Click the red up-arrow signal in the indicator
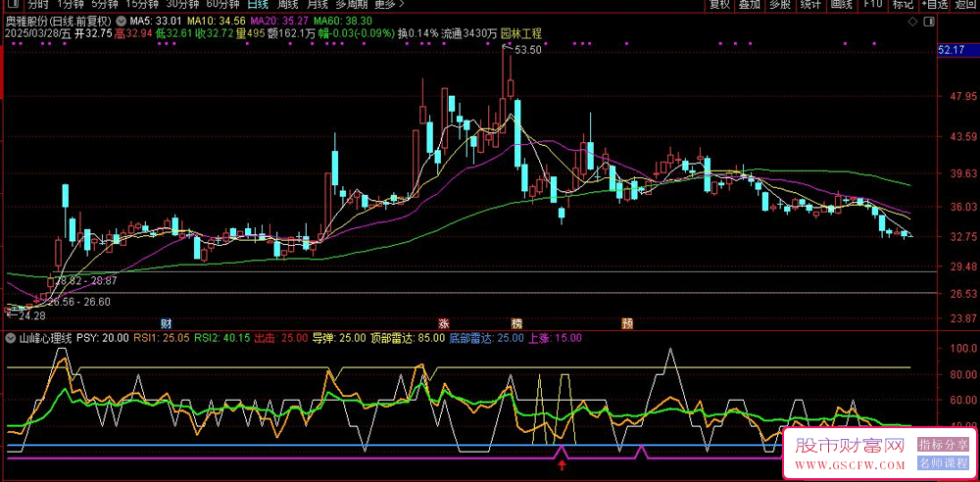Screen dimensions: 980x482 click(x=562, y=466)
